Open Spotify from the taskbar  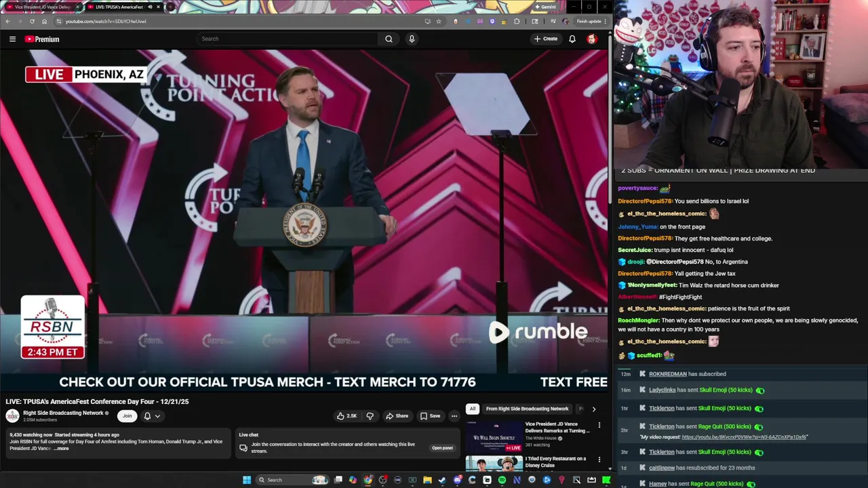[x=502, y=480]
